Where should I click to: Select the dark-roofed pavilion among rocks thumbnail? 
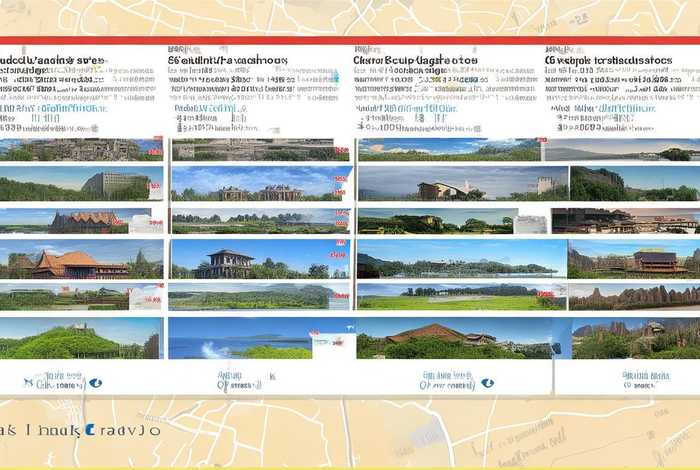click(634, 259)
